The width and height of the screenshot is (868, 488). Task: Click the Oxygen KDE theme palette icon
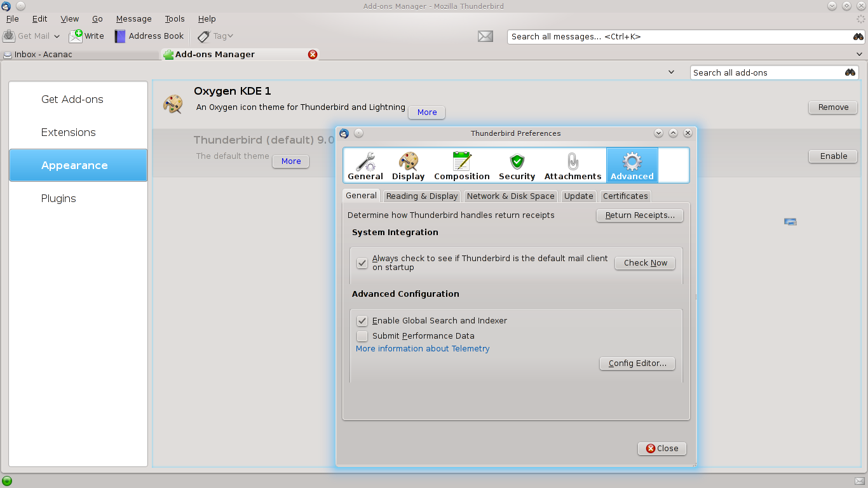173,104
